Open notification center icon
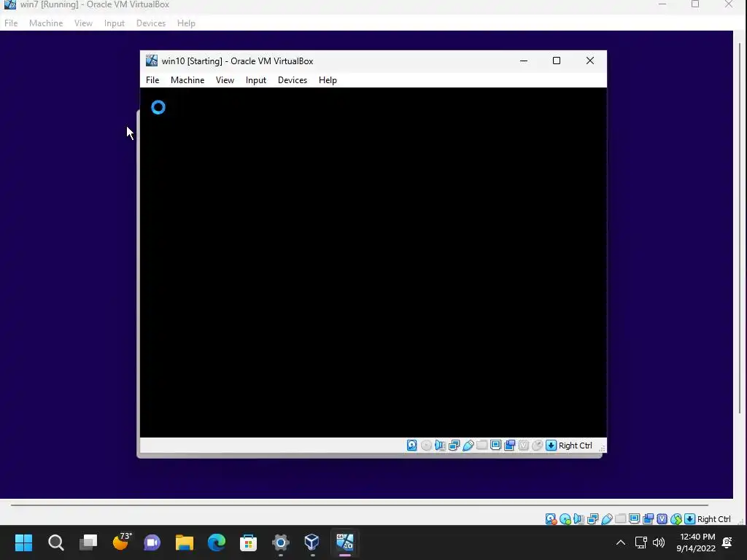The height and width of the screenshot is (560, 747). click(x=727, y=542)
